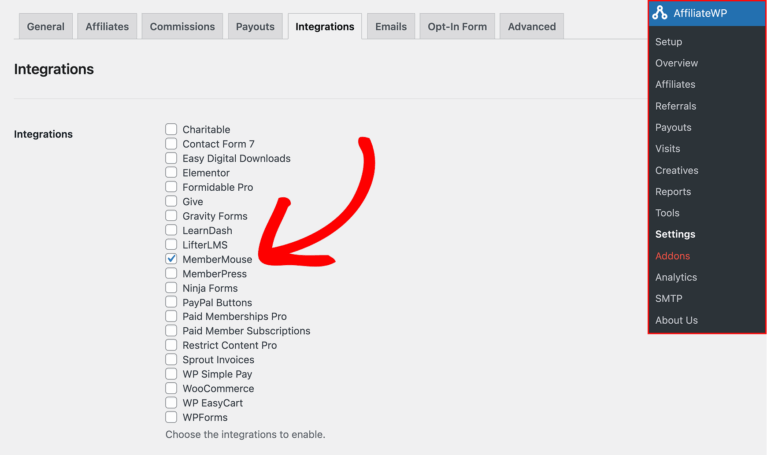Open the red Addons sidebar link
The width and height of the screenshot is (767, 455).
pyautogui.click(x=673, y=256)
